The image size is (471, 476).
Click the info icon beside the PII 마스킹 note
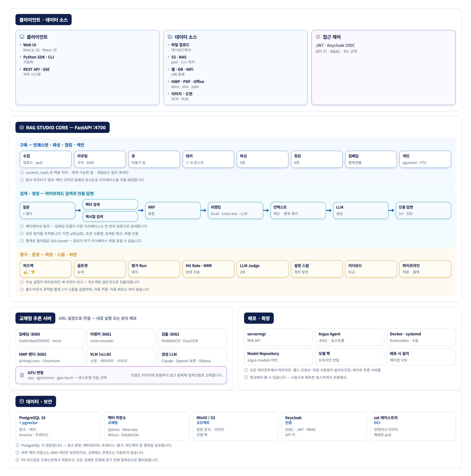17,460
